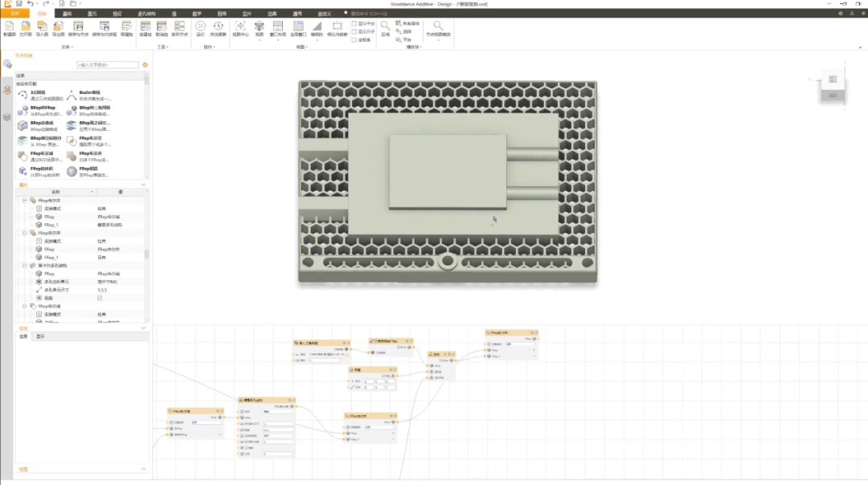Collapse the 信息 panel chevron
The width and height of the screenshot is (868, 485).
coord(143,328)
